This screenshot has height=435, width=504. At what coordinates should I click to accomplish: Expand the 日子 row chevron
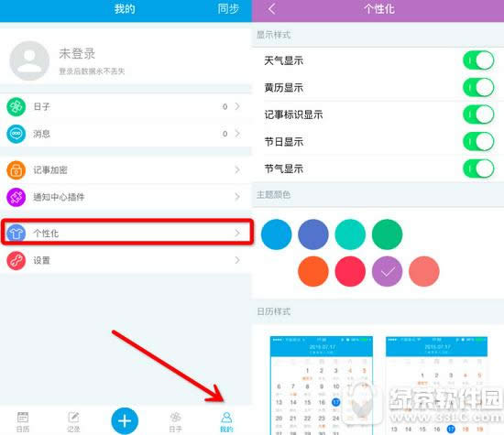point(237,106)
